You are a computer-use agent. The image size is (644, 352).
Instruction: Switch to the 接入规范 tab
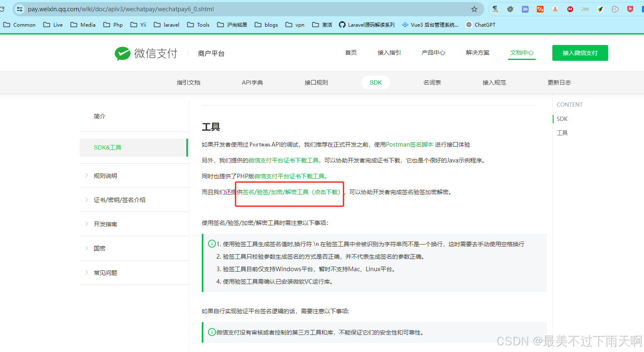pyautogui.click(x=494, y=82)
